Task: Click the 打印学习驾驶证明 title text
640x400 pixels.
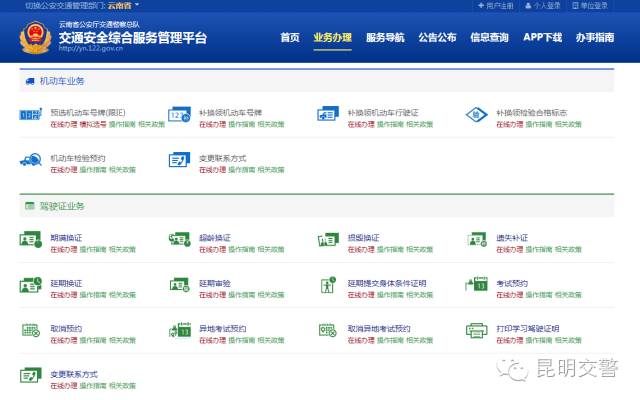Action: pos(527,328)
